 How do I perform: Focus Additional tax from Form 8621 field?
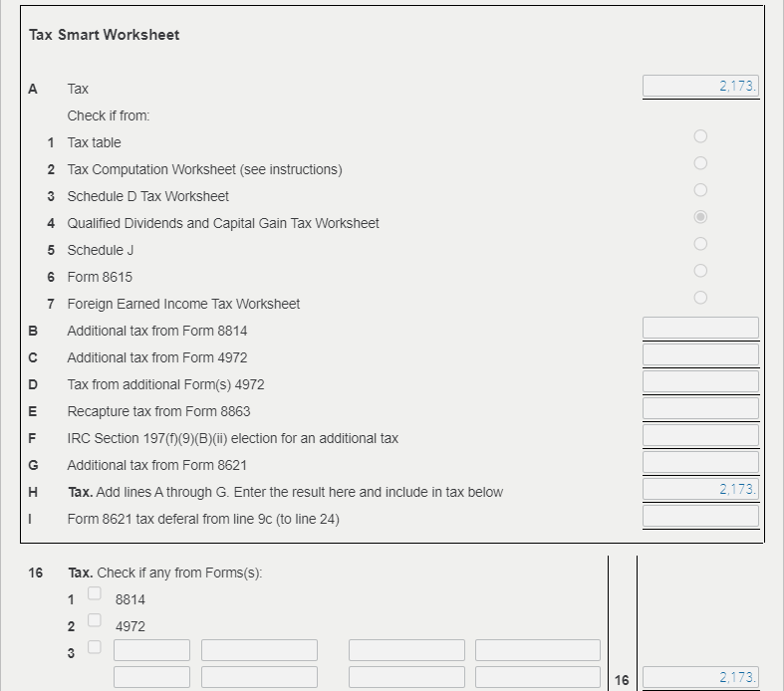pos(700,462)
